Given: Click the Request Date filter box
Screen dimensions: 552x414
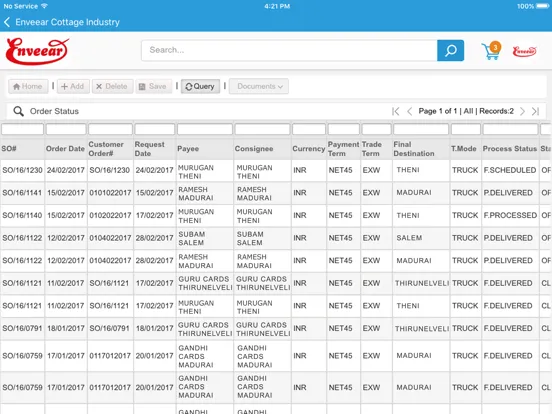Looking at the screenshot, I should pos(155,129).
